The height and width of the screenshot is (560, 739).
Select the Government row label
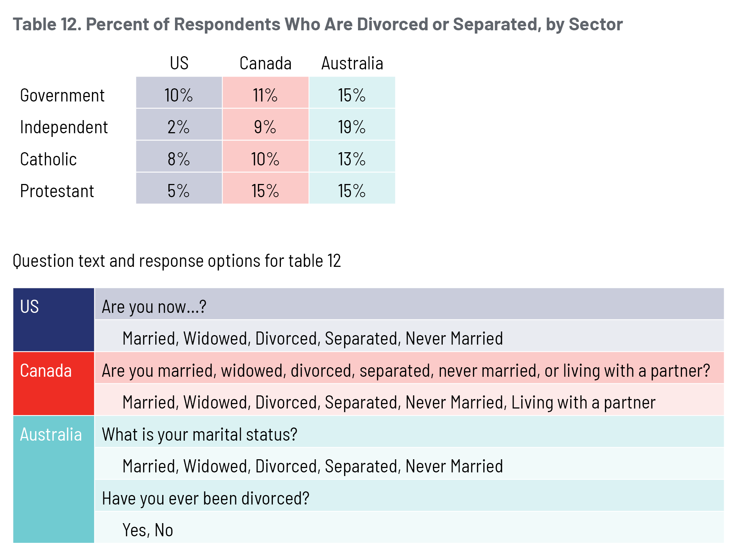(x=62, y=96)
